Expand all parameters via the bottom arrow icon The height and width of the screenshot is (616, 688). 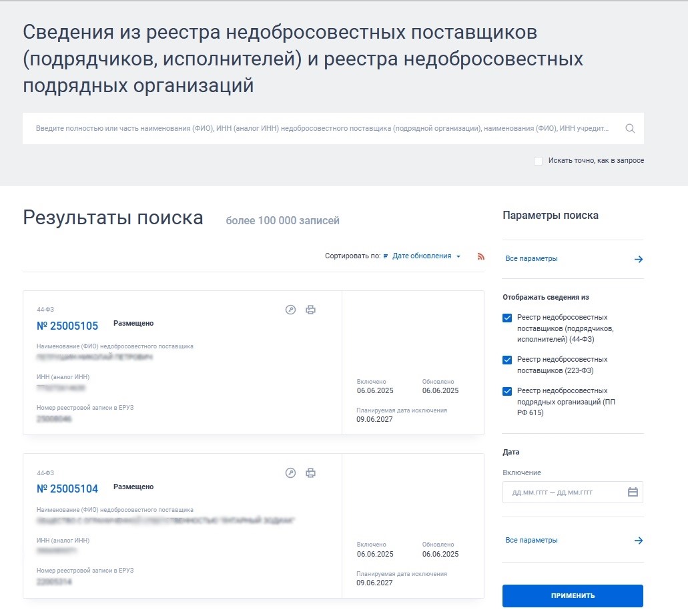click(639, 541)
